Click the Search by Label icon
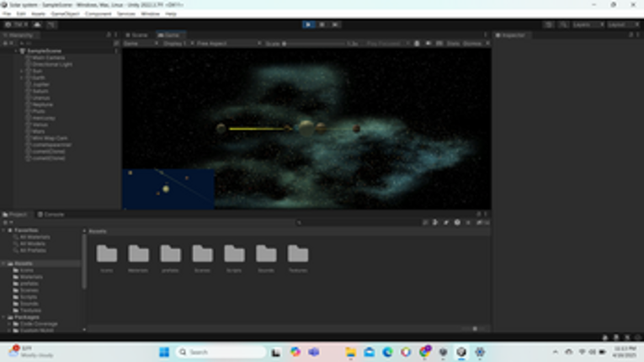This screenshot has height=362, width=644. click(x=446, y=223)
